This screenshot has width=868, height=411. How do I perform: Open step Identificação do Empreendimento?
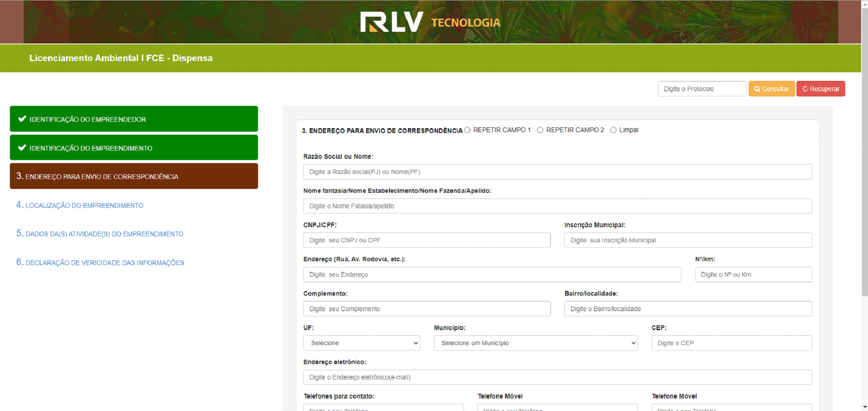coord(134,148)
